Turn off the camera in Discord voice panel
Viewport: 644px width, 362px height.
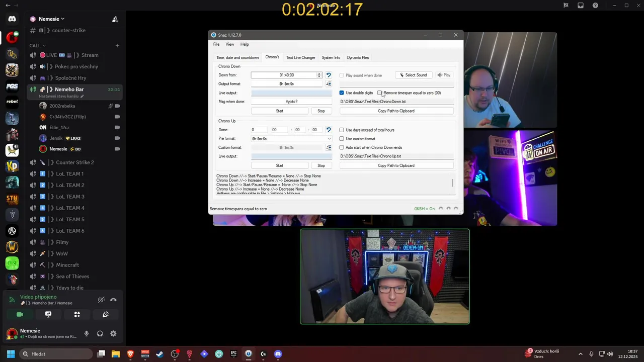point(20,314)
